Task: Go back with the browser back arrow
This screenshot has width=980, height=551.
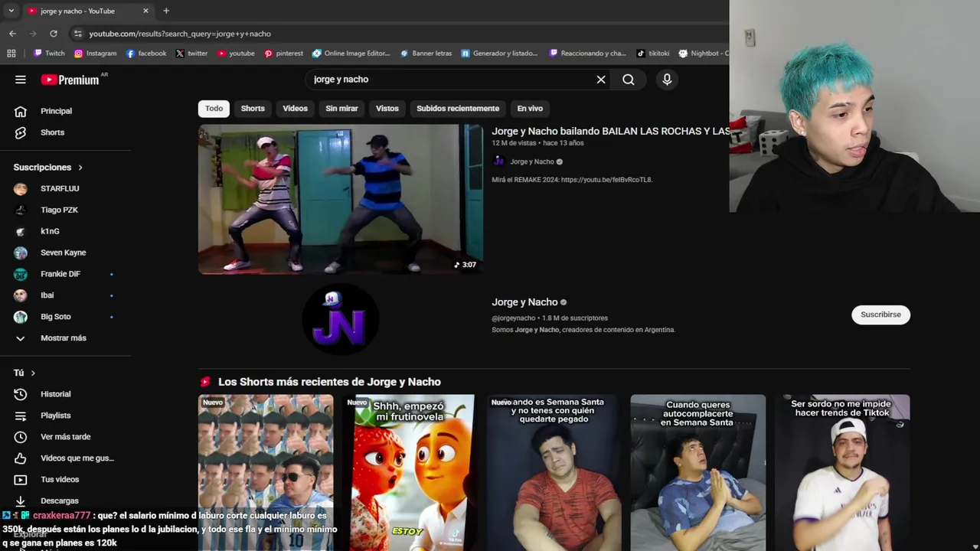Action: coord(12,34)
